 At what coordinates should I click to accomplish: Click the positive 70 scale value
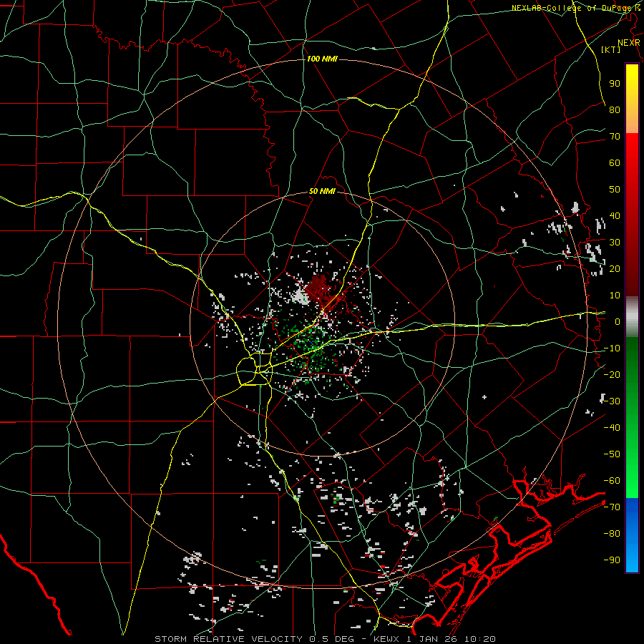(x=615, y=137)
